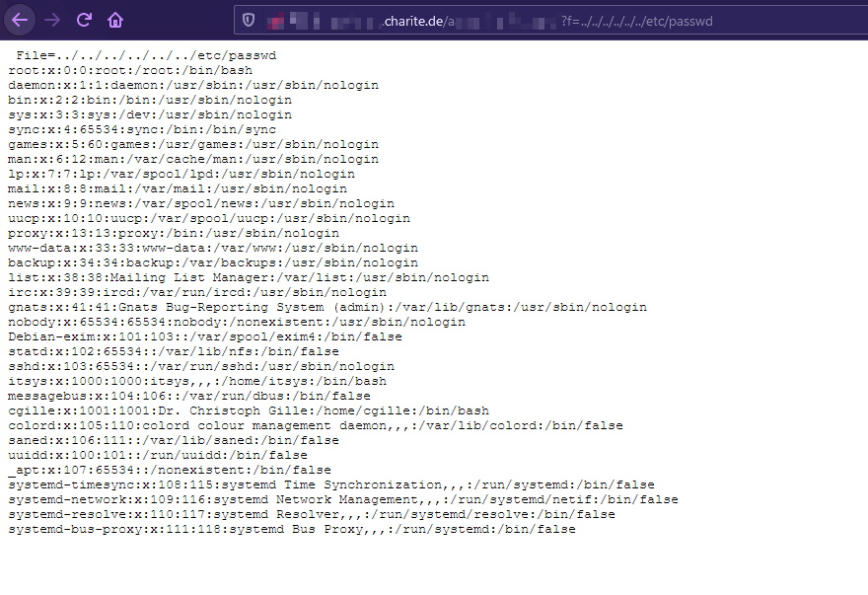Screen dimensions: 868x595
Task: Click the URL address bar field
Action: 550,21
